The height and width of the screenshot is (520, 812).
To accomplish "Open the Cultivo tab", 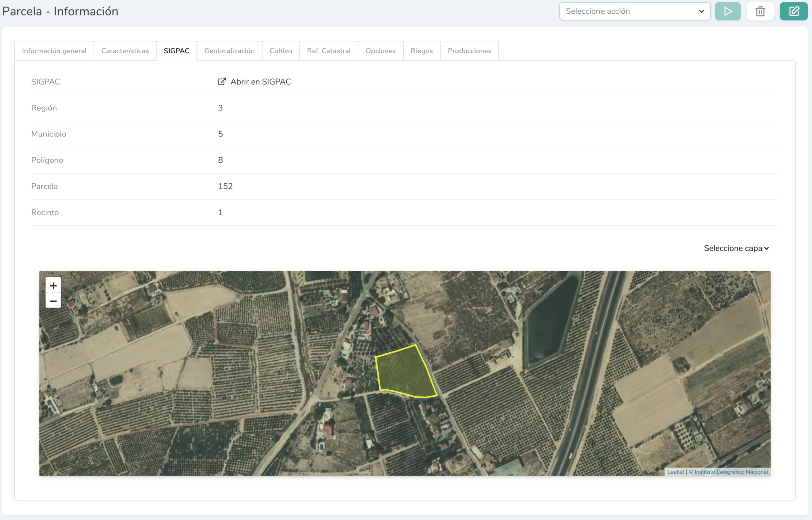I will [281, 51].
